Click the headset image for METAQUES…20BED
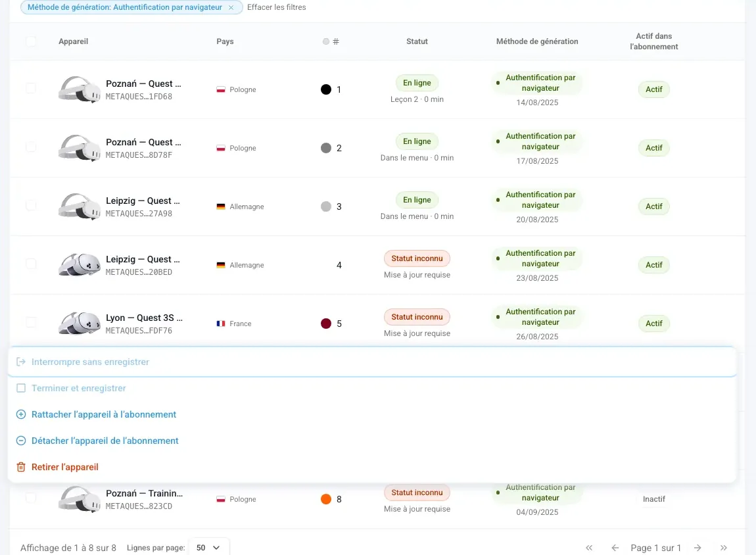 80,265
